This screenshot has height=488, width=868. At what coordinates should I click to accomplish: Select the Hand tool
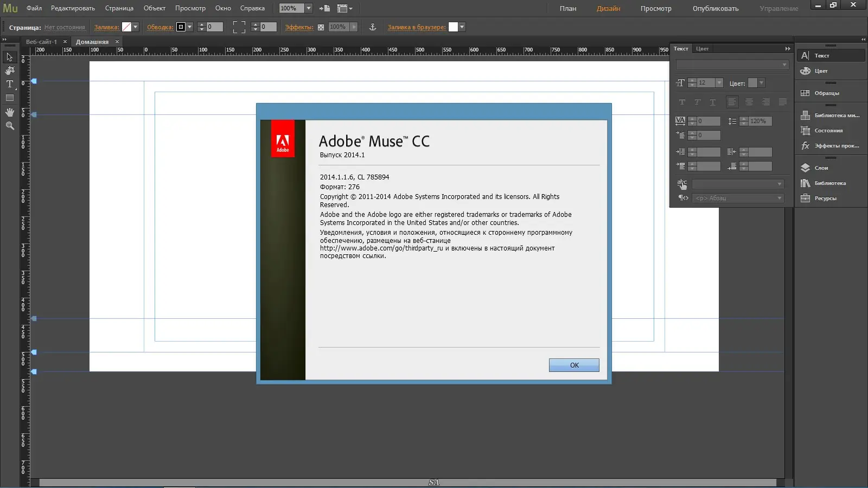(x=9, y=112)
